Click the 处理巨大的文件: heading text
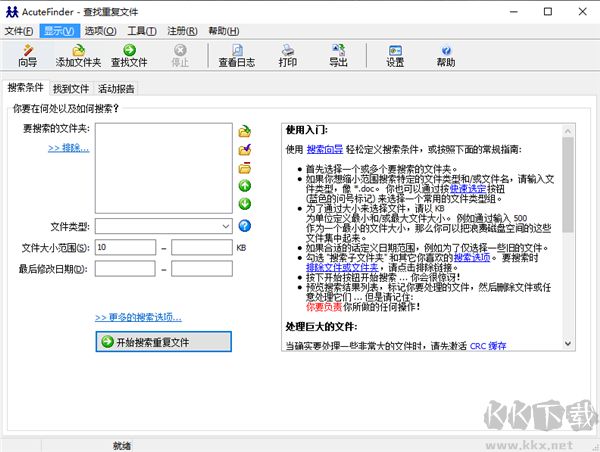 click(x=321, y=326)
